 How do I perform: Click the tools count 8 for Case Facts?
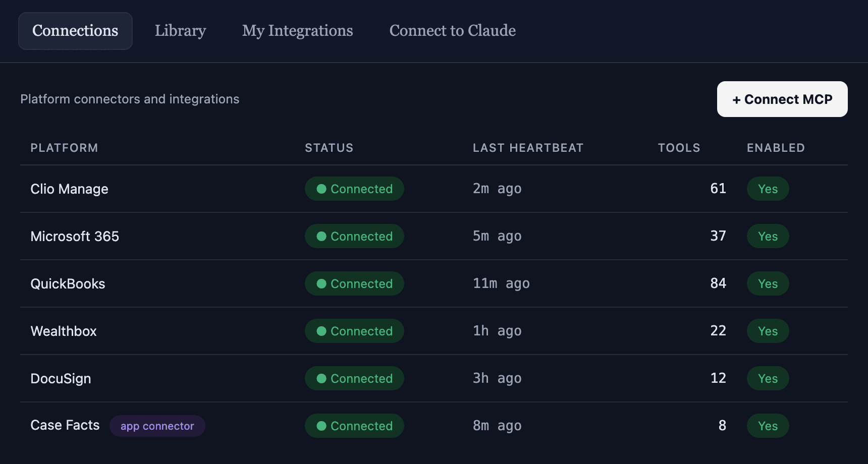[722, 426]
